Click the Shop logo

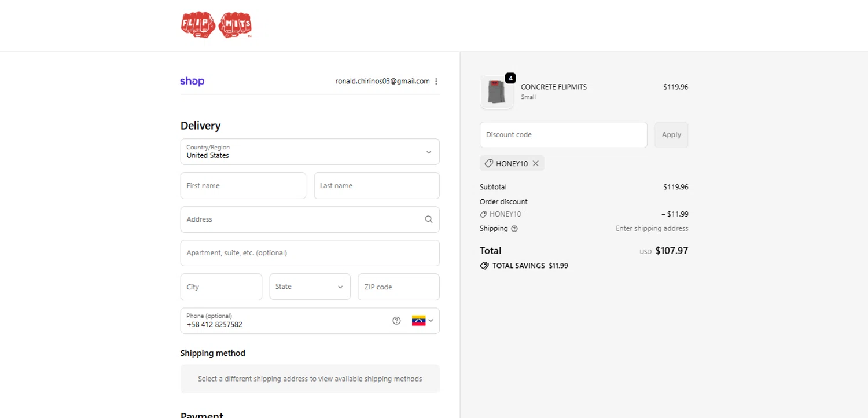point(192,82)
